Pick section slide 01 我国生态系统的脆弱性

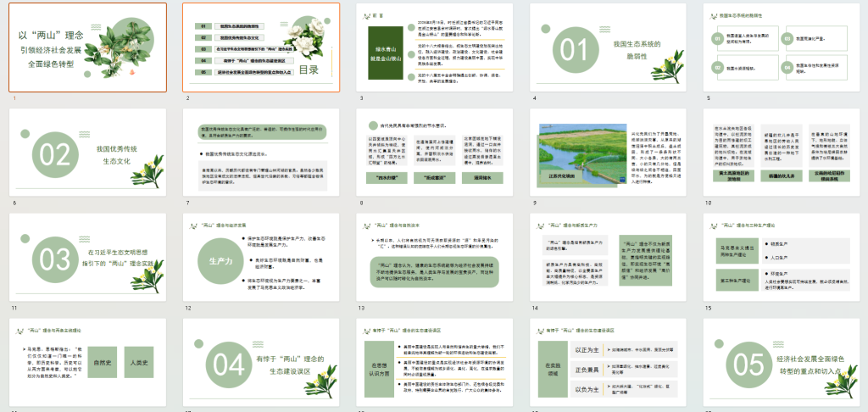[608, 47]
